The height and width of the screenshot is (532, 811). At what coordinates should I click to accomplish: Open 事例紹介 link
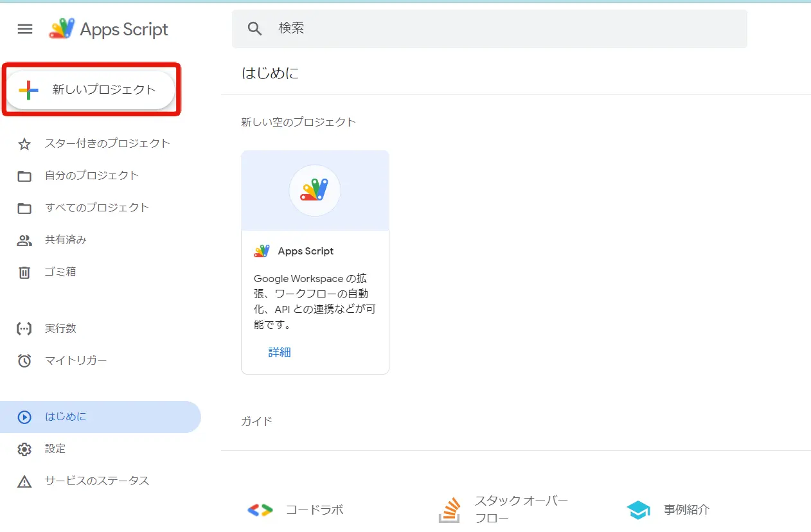(x=687, y=510)
